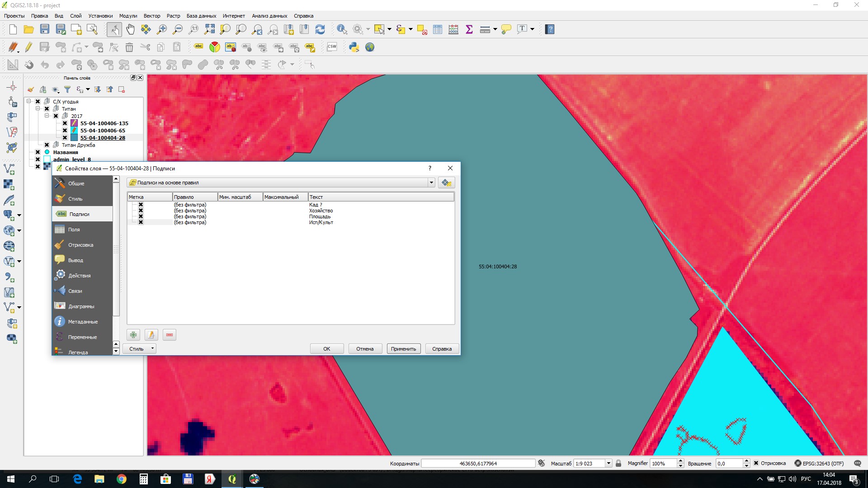This screenshot has height=488, width=868.
Task: Open the Подписи tab in layer properties
Action: (x=79, y=213)
